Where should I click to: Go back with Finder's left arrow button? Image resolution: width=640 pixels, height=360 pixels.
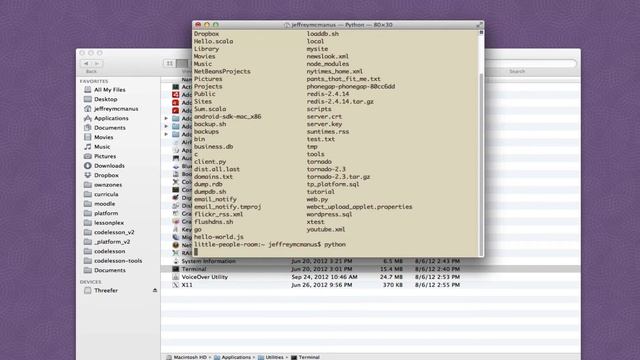(x=86, y=63)
